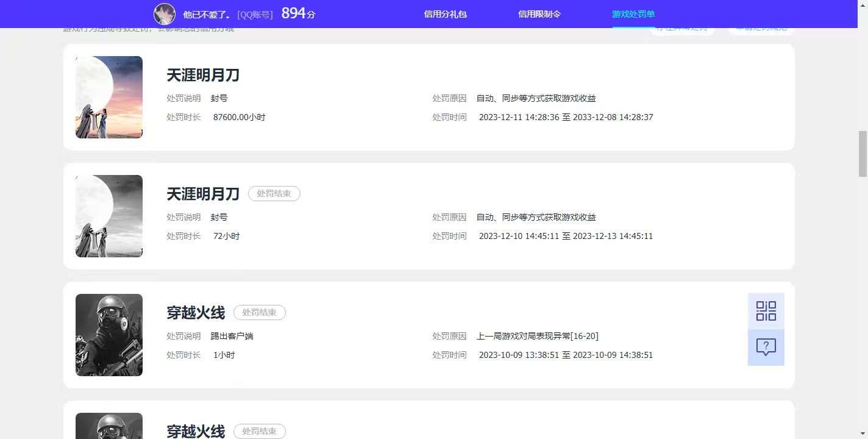This screenshot has height=439, width=868.
Task: Switch to the 信用限制令 tab
Action: (539, 14)
